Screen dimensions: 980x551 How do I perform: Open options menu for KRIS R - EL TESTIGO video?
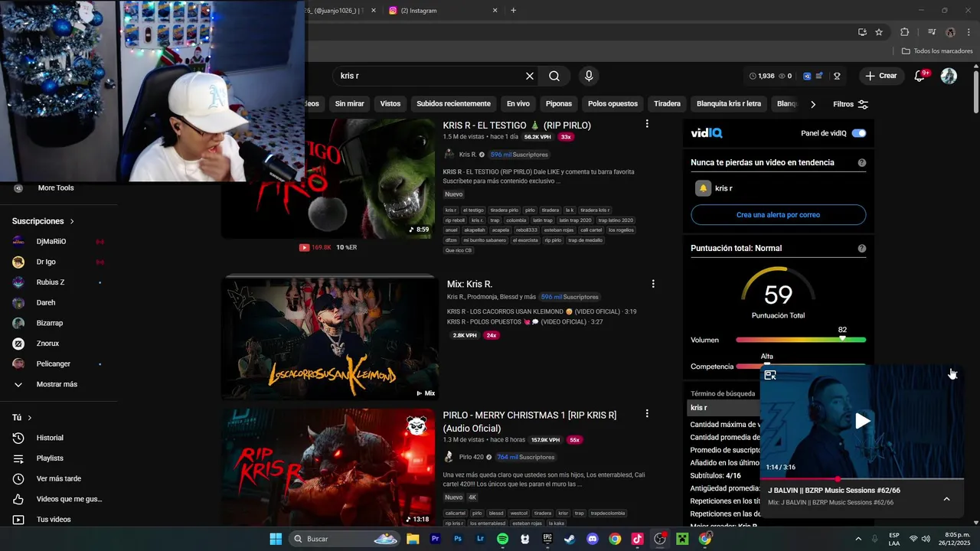(x=647, y=124)
